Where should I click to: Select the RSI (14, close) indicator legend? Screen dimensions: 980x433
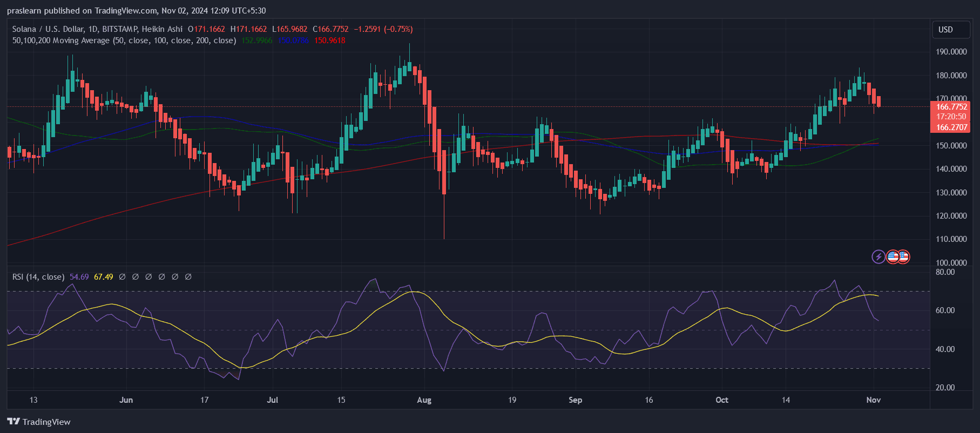tap(38, 277)
